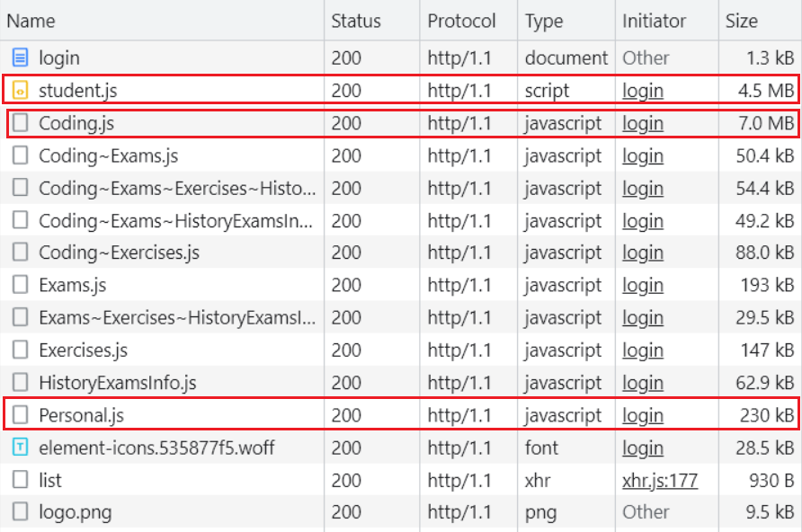Click the 4.5 MB size of student.js

pos(766,91)
